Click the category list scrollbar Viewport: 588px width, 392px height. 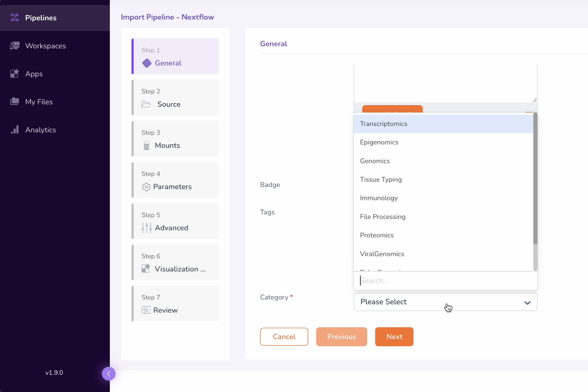click(x=535, y=187)
